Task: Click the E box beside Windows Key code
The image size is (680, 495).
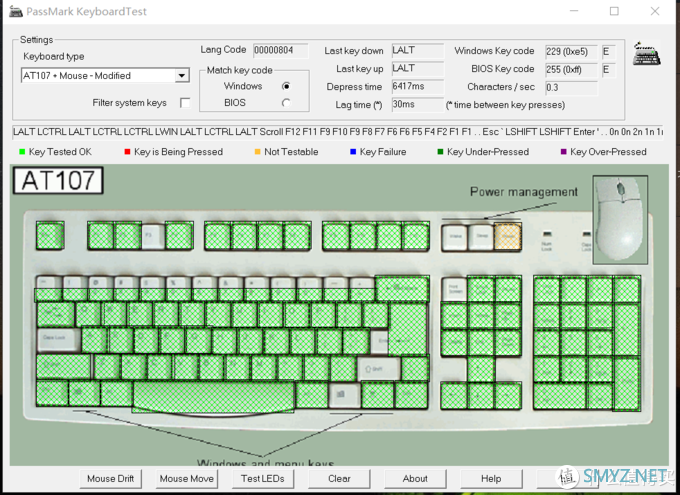Action: pos(608,52)
